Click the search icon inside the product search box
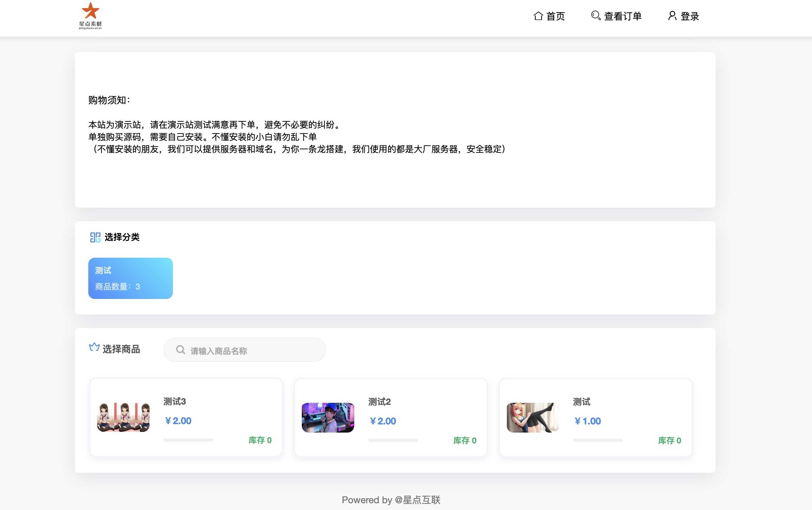Image resolution: width=812 pixels, height=510 pixels. 180,350
